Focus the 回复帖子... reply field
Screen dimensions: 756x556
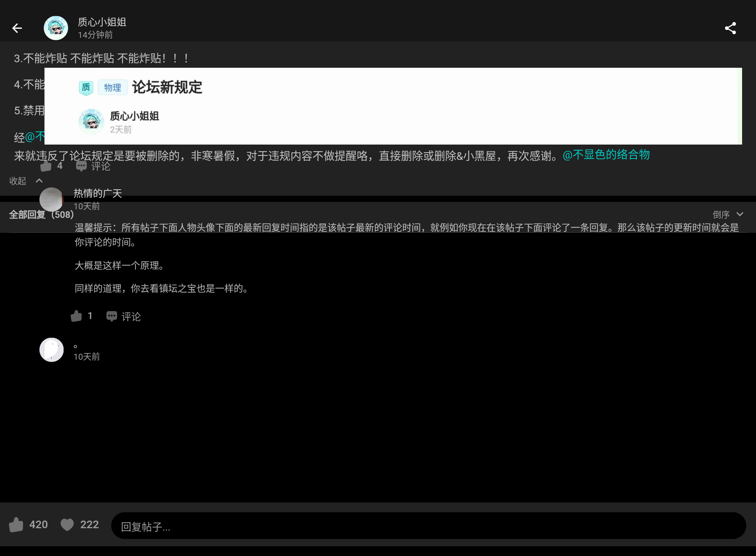(x=428, y=526)
